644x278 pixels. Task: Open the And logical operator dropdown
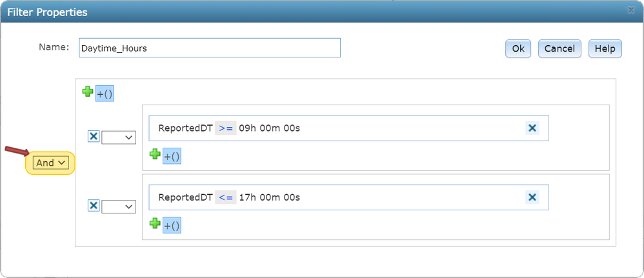[51, 163]
